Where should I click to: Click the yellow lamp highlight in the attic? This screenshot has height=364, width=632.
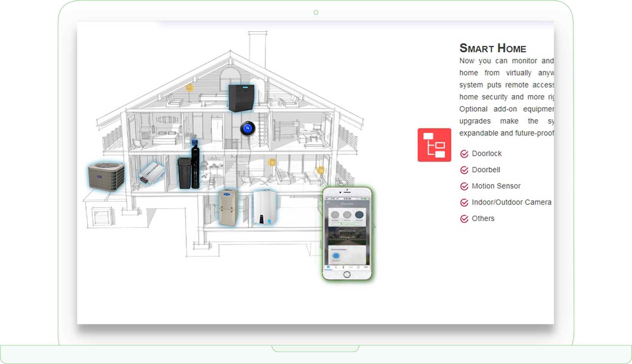pos(190,87)
